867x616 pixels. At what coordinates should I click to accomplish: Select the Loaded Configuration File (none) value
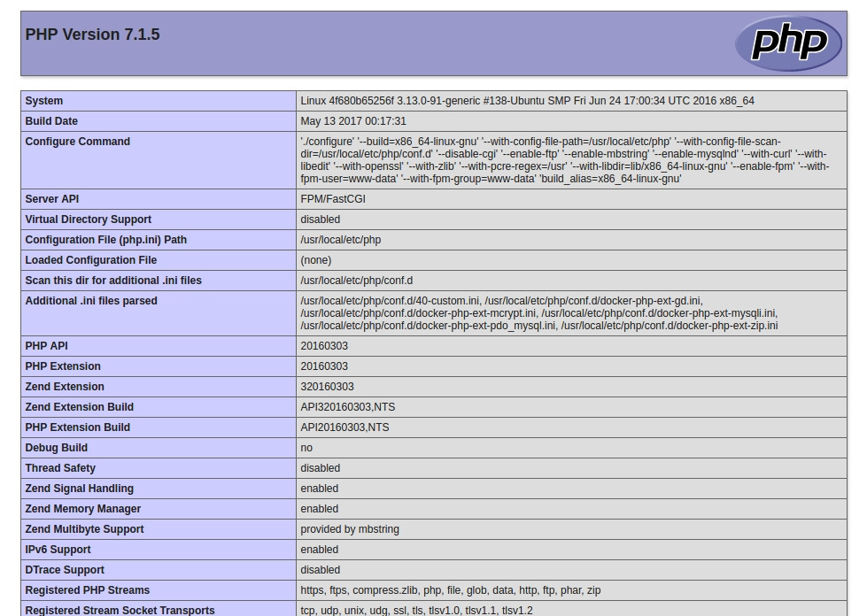(x=316, y=260)
